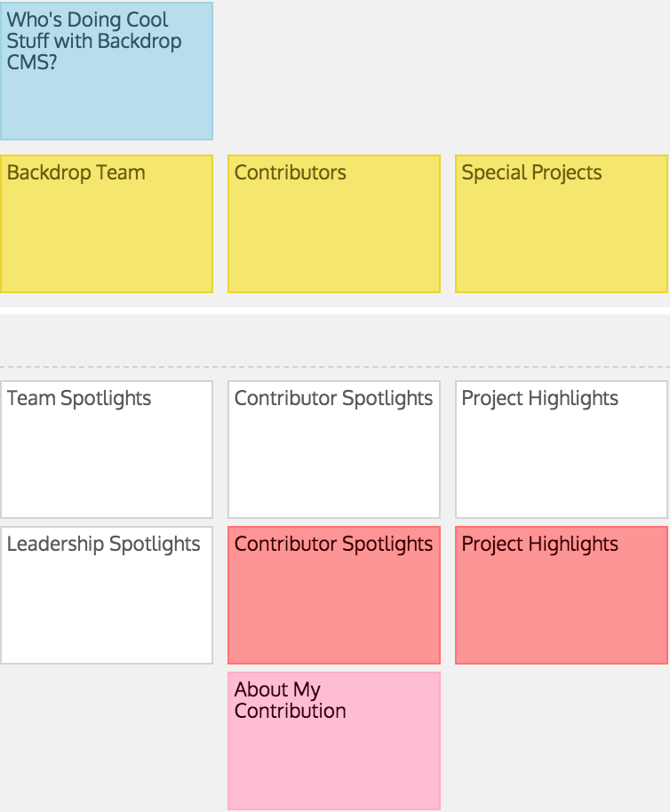Image resolution: width=670 pixels, height=812 pixels.
Task: Select the yellow Contributors card
Action: pyautogui.click(x=334, y=224)
